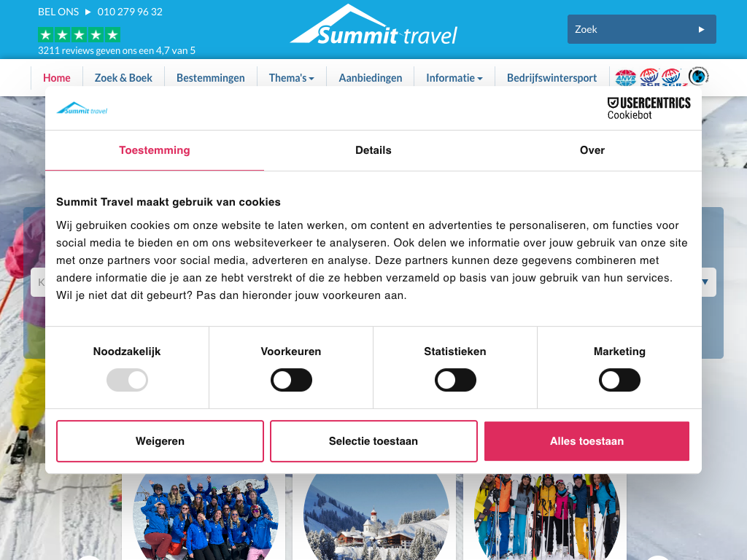Click the round Calamiteitenfonds globe logo
The height and width of the screenshot is (560, 747).
[x=698, y=76]
